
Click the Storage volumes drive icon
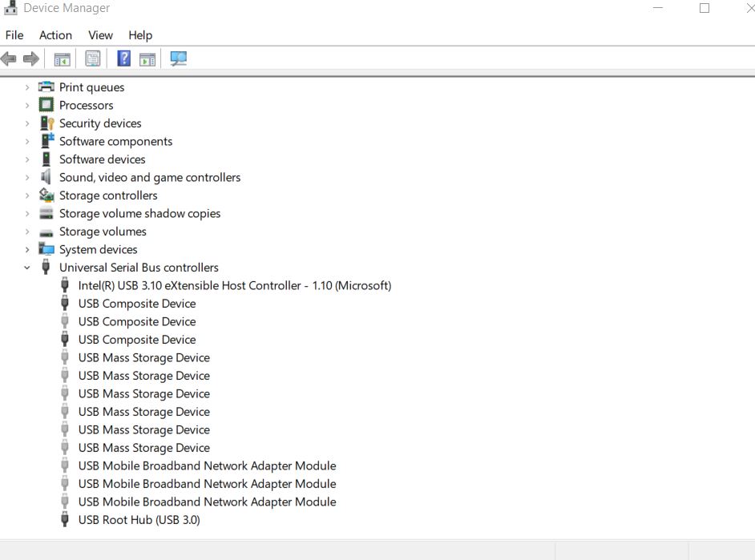point(46,233)
